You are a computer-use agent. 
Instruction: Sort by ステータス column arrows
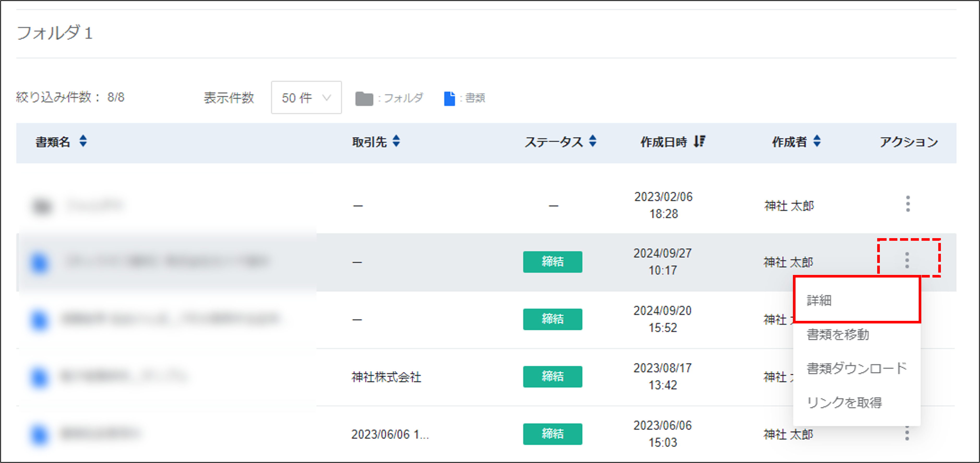pos(592,141)
